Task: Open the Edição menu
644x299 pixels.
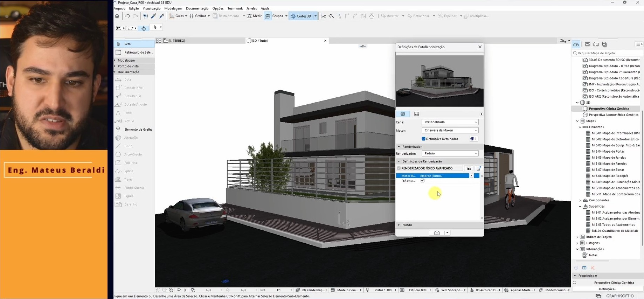Action: click(x=134, y=8)
